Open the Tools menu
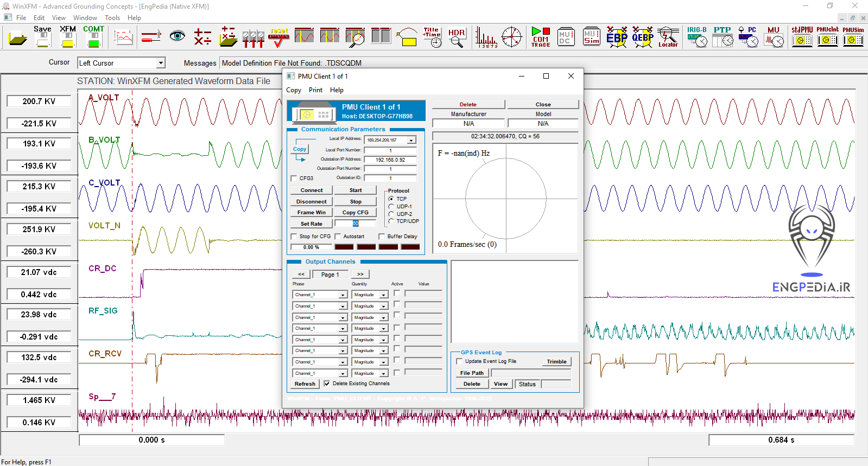Screen dimensions: 868x466 point(112,18)
